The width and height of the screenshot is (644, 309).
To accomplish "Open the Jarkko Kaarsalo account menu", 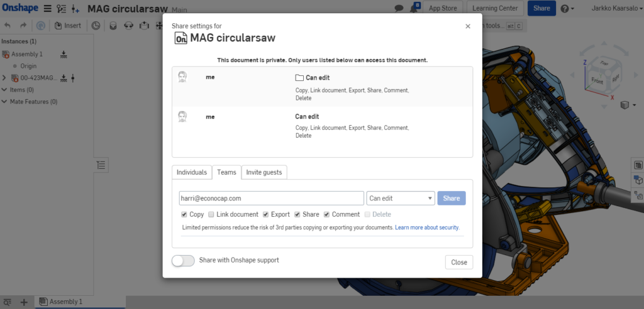I will click(617, 8).
